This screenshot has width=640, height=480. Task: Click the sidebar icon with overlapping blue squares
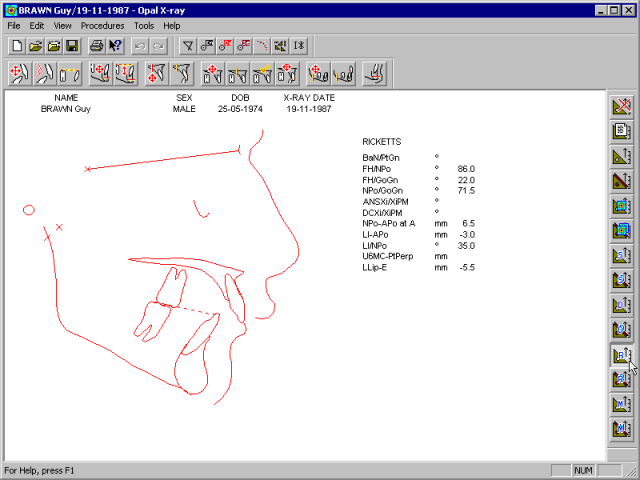[621, 231]
